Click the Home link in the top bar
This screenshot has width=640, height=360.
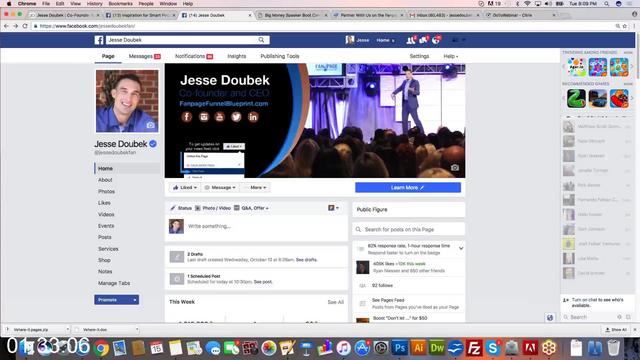tap(383, 40)
